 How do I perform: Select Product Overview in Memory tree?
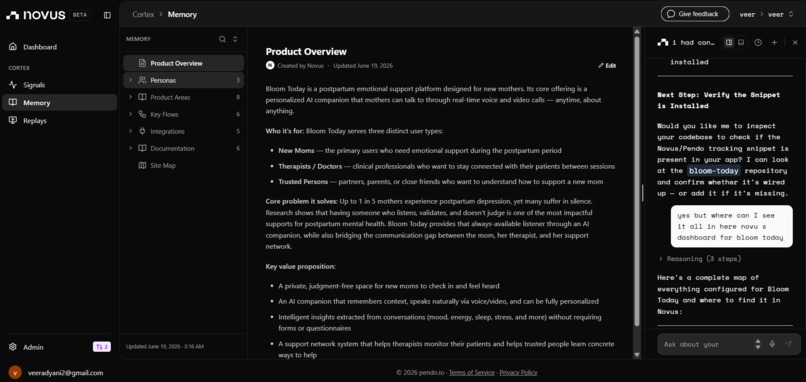(x=184, y=63)
